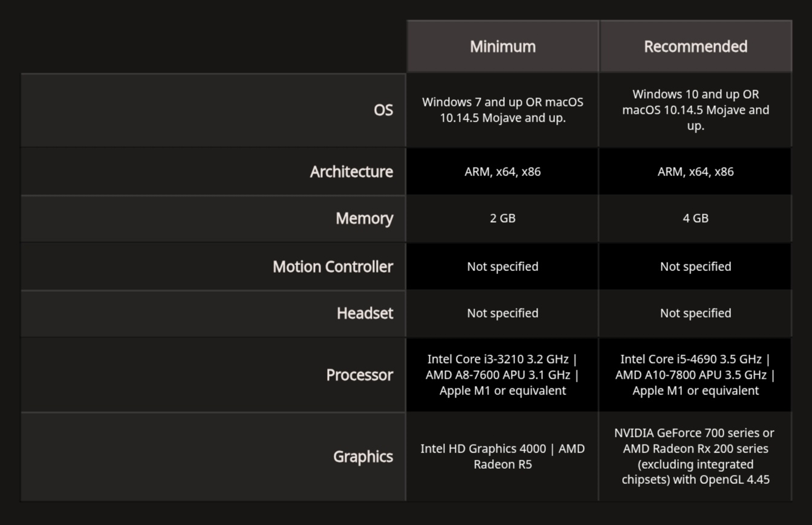
Task: Click the Intel Core i3-3210 processor cell
Action: pos(502,375)
